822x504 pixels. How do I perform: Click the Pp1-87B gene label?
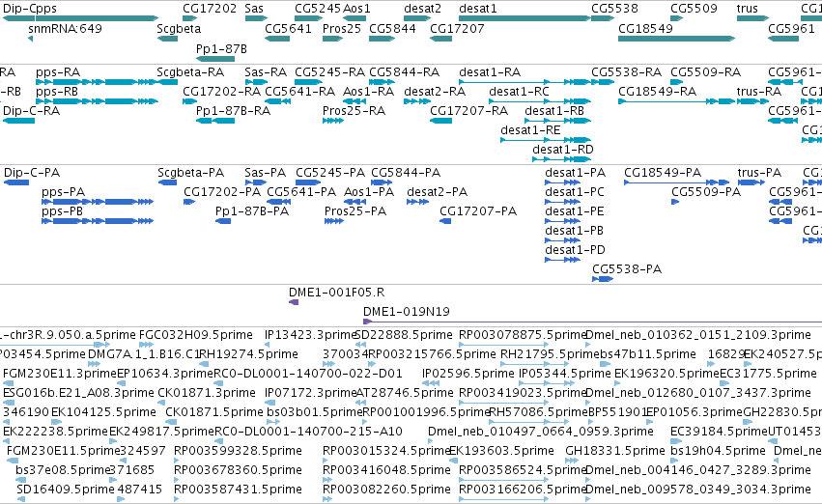pyautogui.click(x=221, y=49)
